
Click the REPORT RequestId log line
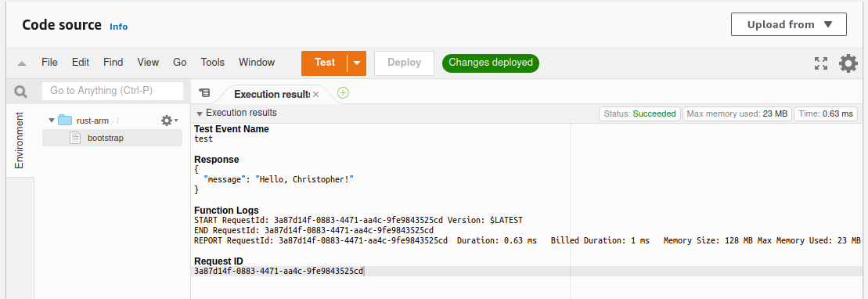click(x=527, y=240)
